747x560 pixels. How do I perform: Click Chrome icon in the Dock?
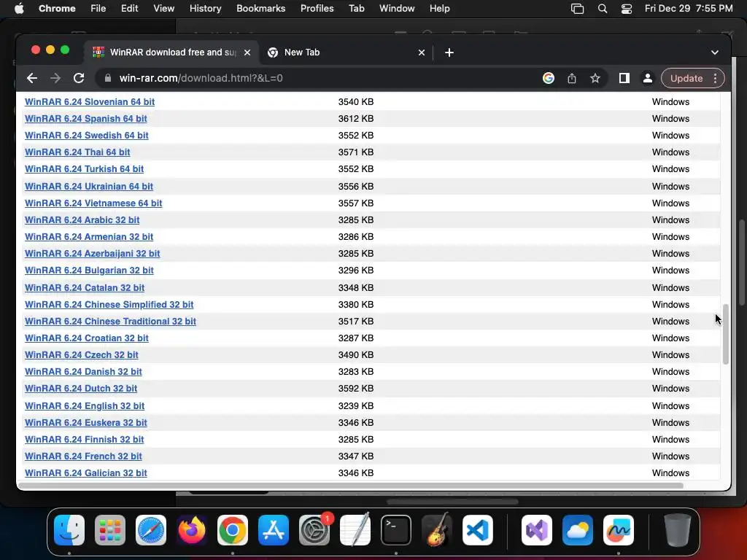coord(233,530)
